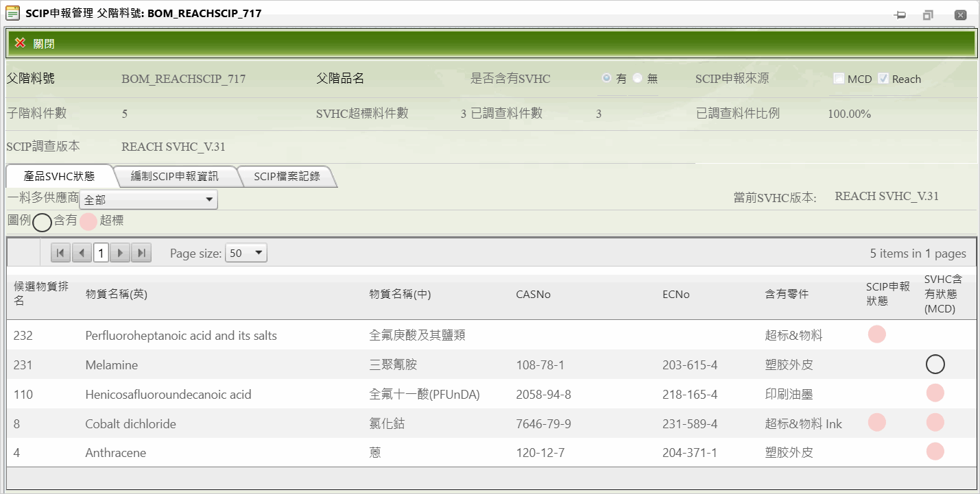Click the red X close icon
Screen dimensions: 980x494
click(20, 43)
